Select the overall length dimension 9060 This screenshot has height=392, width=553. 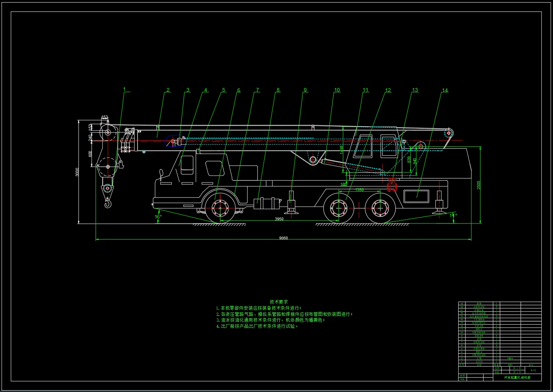(284, 238)
